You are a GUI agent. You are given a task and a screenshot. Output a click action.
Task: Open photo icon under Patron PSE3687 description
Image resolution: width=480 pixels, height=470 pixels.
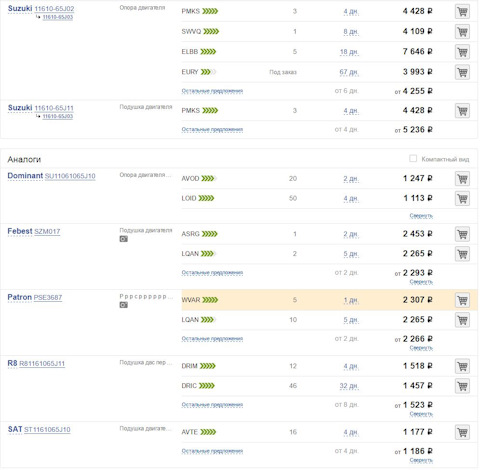[x=124, y=305]
